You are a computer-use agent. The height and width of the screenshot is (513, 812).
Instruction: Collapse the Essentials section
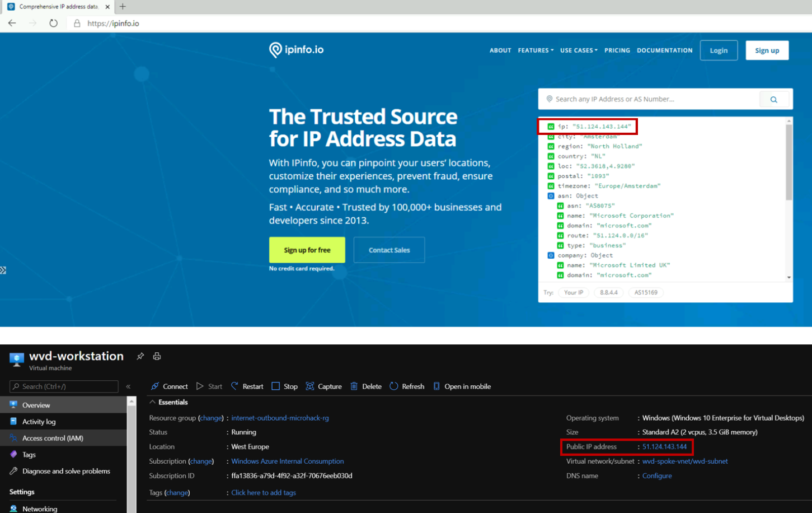pyautogui.click(x=168, y=402)
